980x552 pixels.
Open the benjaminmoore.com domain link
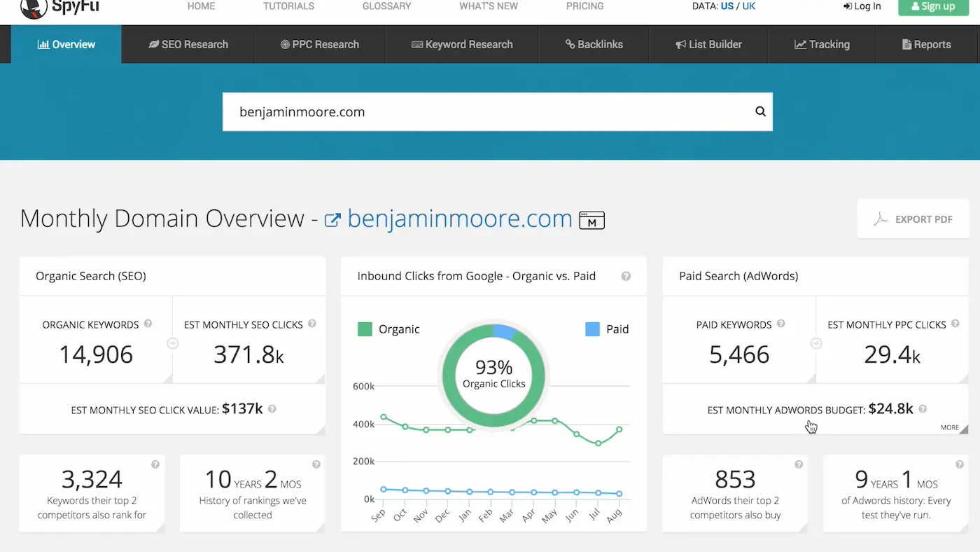coord(458,219)
